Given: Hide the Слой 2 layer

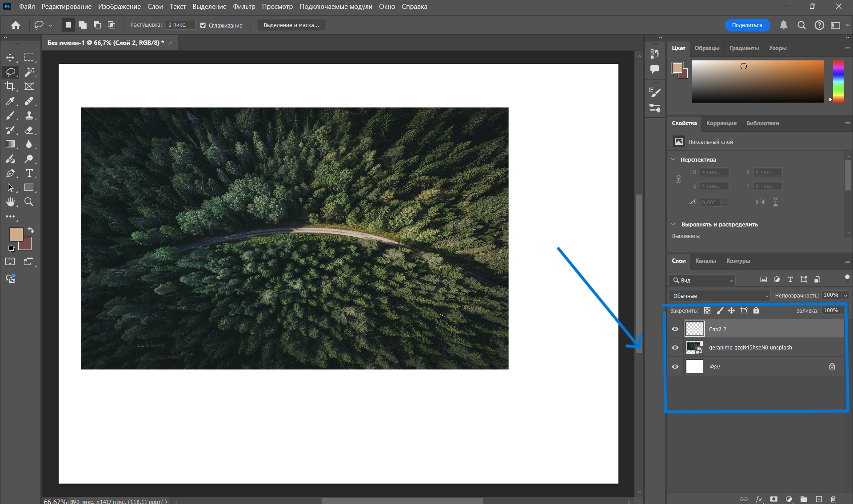Looking at the screenshot, I should pyautogui.click(x=675, y=329).
